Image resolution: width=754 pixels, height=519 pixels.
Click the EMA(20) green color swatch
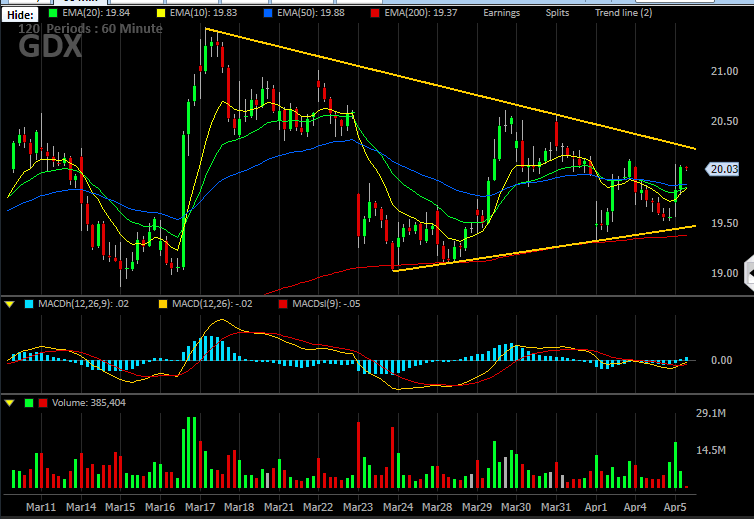tap(53, 13)
